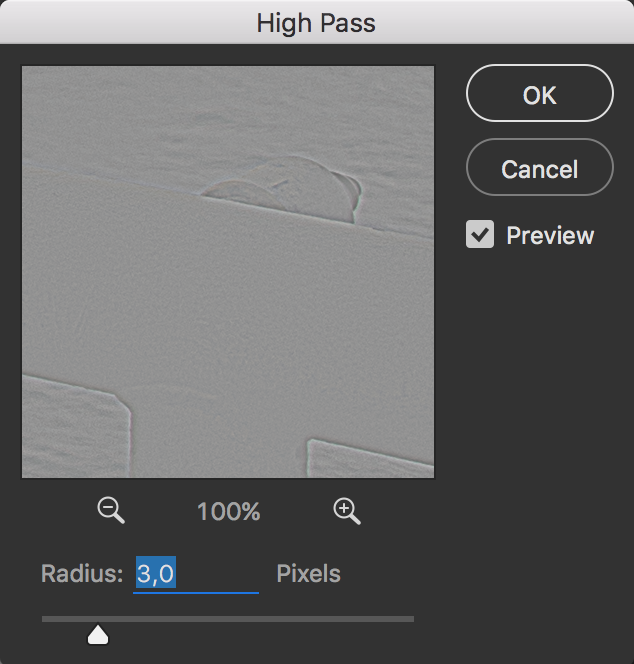The image size is (634, 664).
Task: Zoom out the filter preview
Action: (x=111, y=511)
